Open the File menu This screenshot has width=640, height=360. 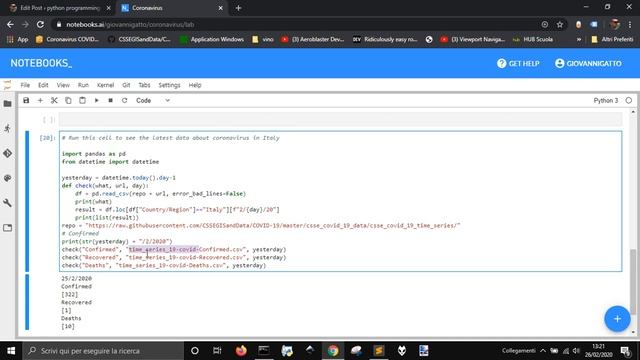25,85
